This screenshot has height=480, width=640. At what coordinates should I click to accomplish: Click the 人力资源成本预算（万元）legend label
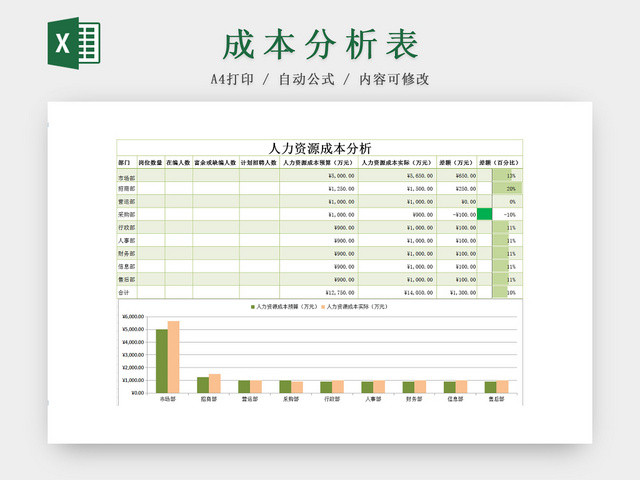click(x=286, y=307)
